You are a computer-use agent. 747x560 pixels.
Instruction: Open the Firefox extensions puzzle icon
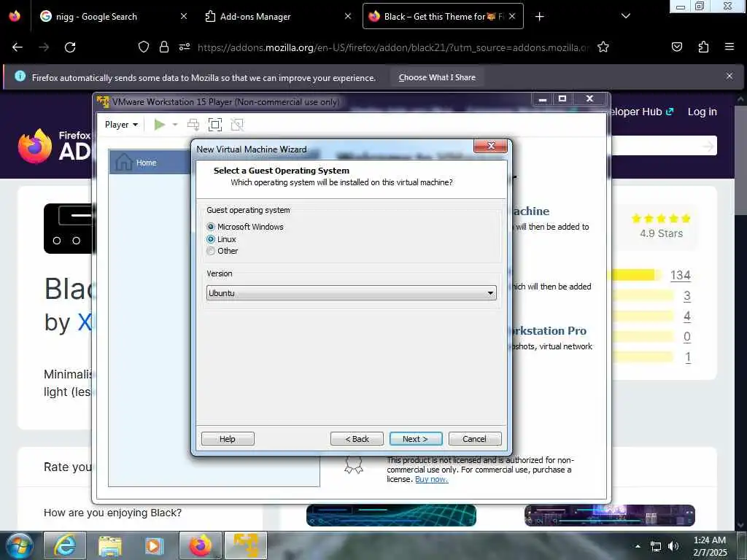[703, 47]
